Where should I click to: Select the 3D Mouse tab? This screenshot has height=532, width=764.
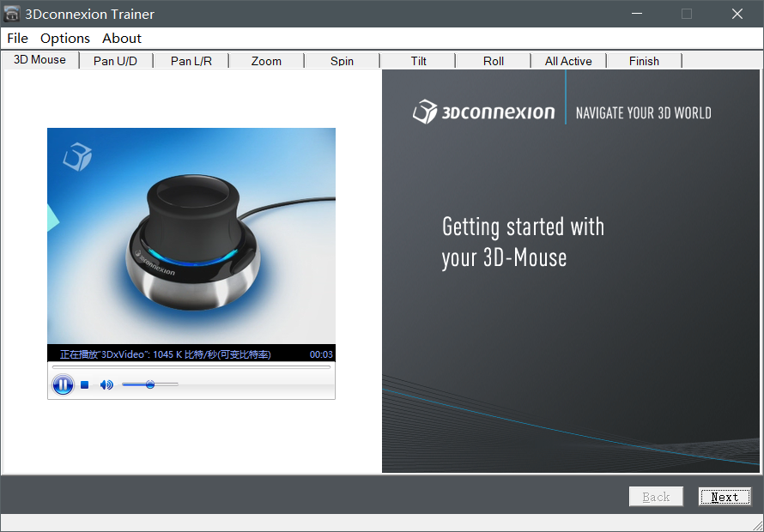[x=40, y=59]
